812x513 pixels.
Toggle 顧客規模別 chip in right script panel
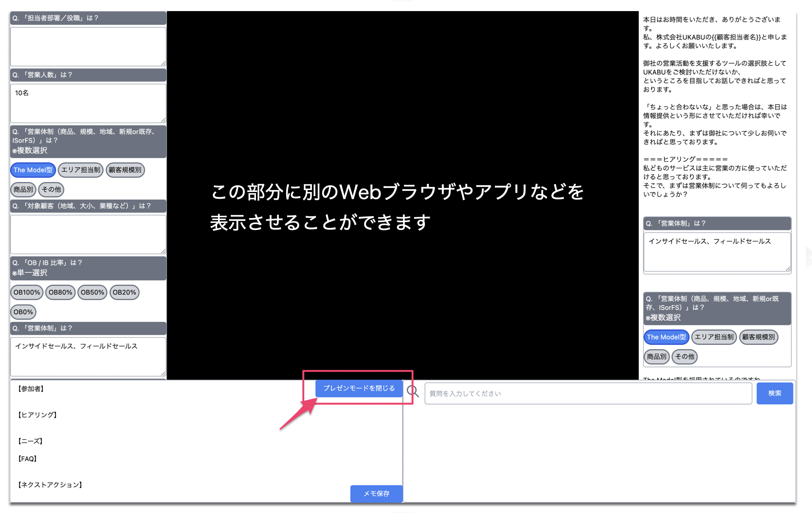tap(759, 337)
